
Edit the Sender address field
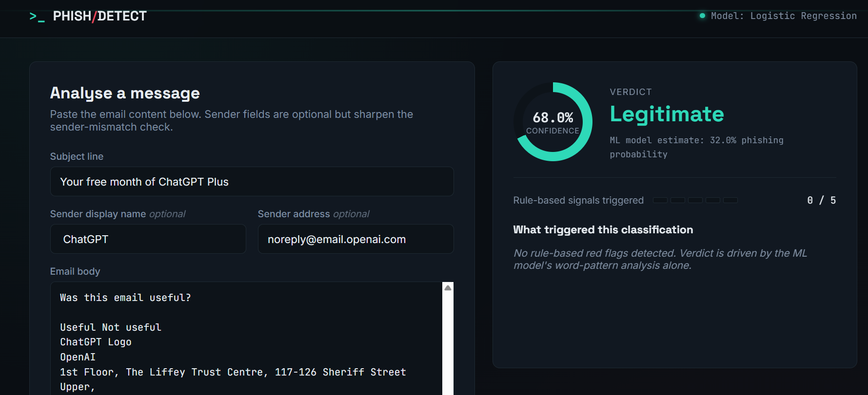coord(355,239)
